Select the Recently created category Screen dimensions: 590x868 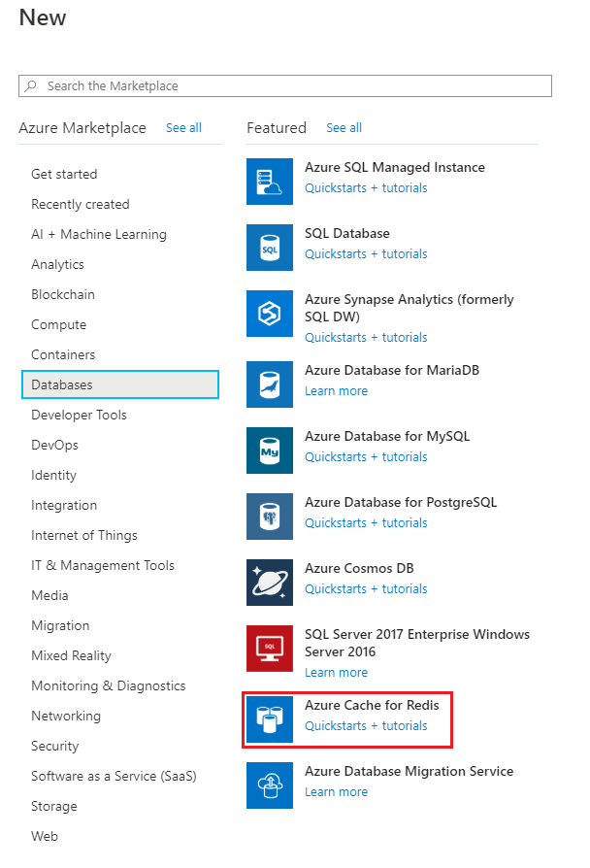(81, 204)
